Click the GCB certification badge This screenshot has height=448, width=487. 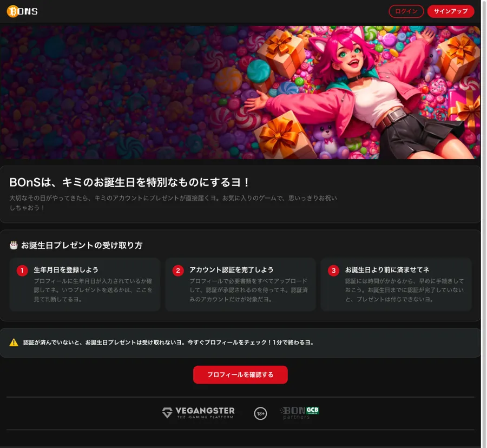tap(312, 411)
